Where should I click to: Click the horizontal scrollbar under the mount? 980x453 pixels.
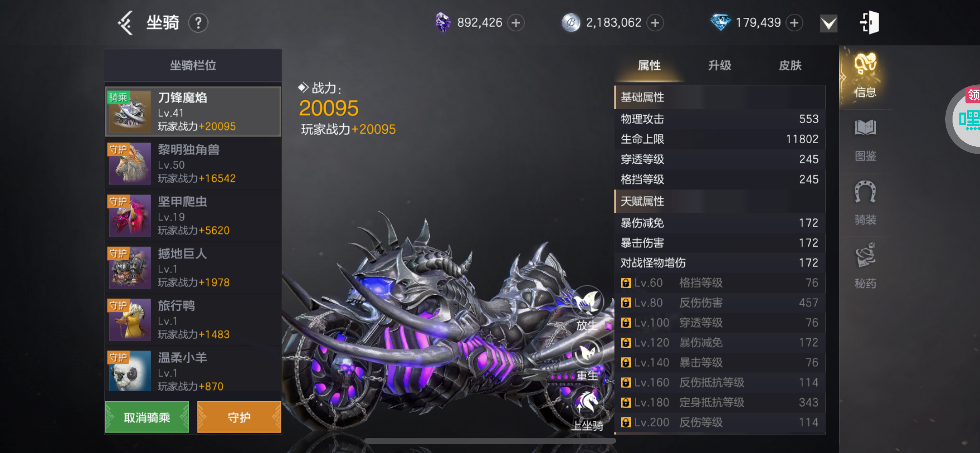(x=490, y=441)
